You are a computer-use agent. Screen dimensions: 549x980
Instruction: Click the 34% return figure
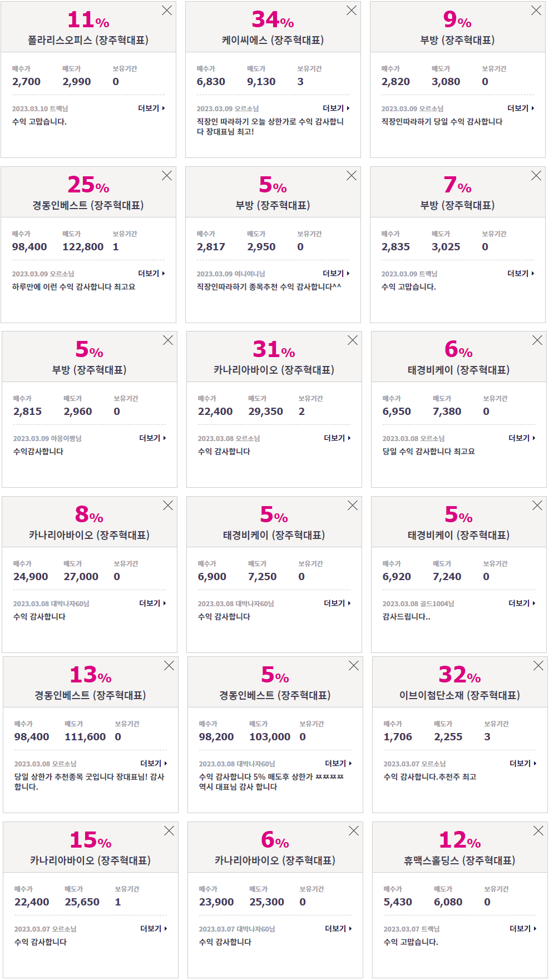[273, 20]
